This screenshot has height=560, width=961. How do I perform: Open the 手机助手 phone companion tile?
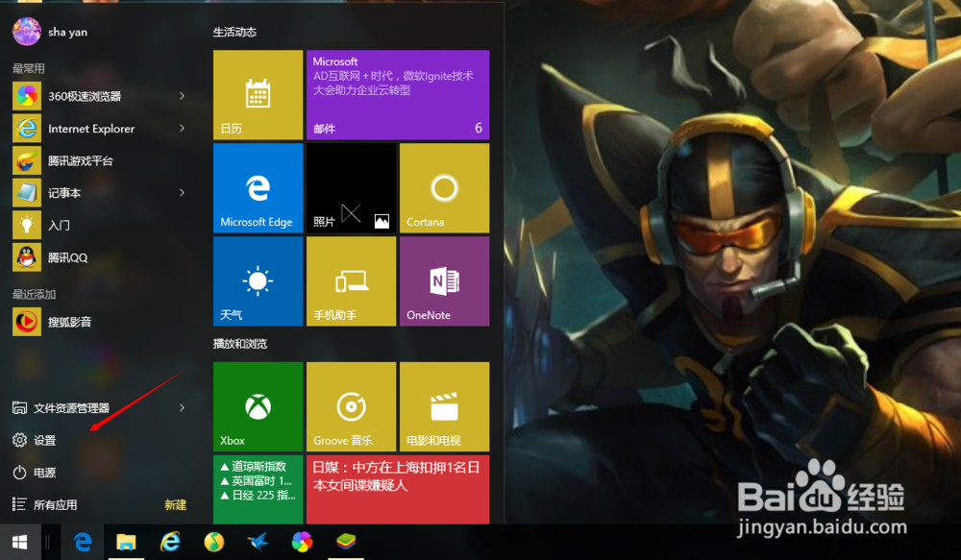(351, 281)
